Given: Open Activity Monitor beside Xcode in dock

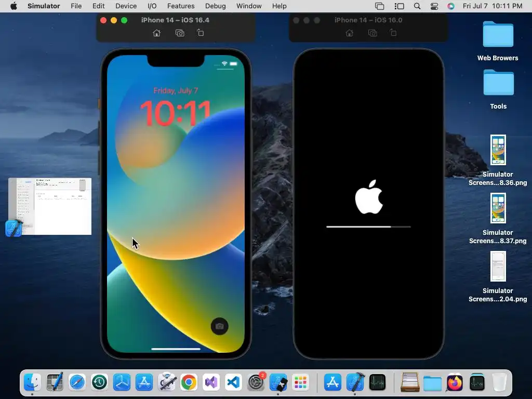Looking at the screenshot, I should (377, 382).
